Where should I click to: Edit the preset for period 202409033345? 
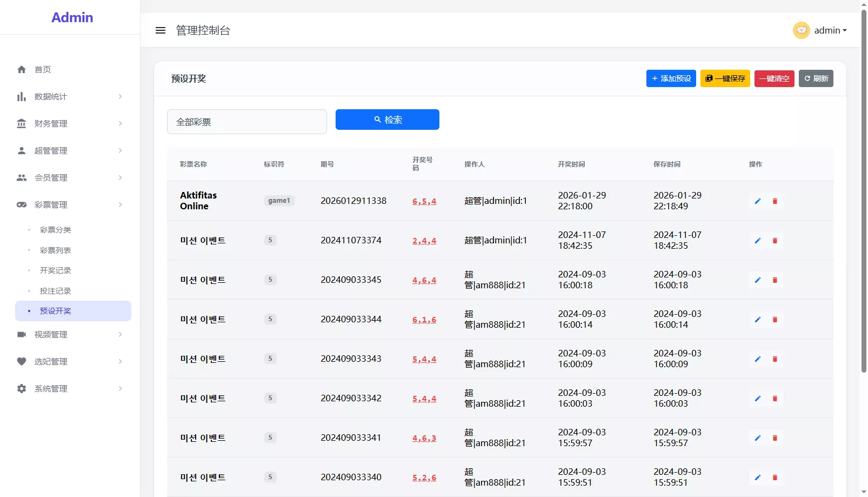(x=757, y=280)
